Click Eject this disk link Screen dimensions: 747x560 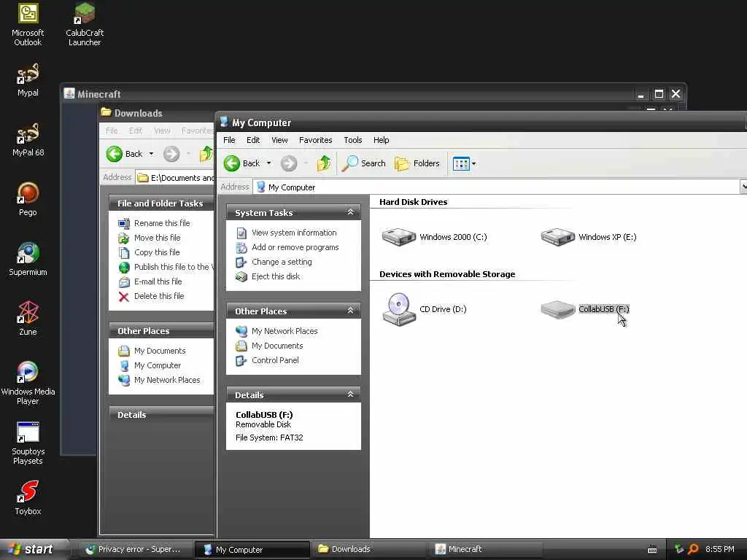pyautogui.click(x=276, y=276)
